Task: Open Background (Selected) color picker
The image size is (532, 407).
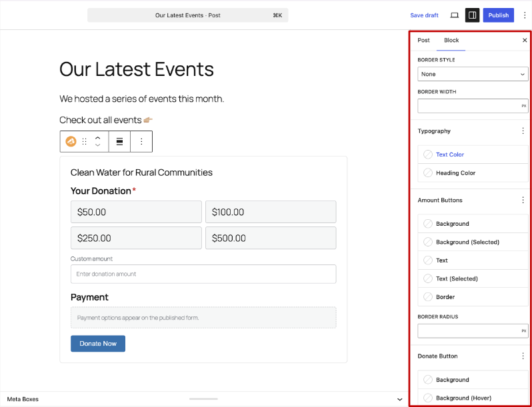Action: pos(473,242)
